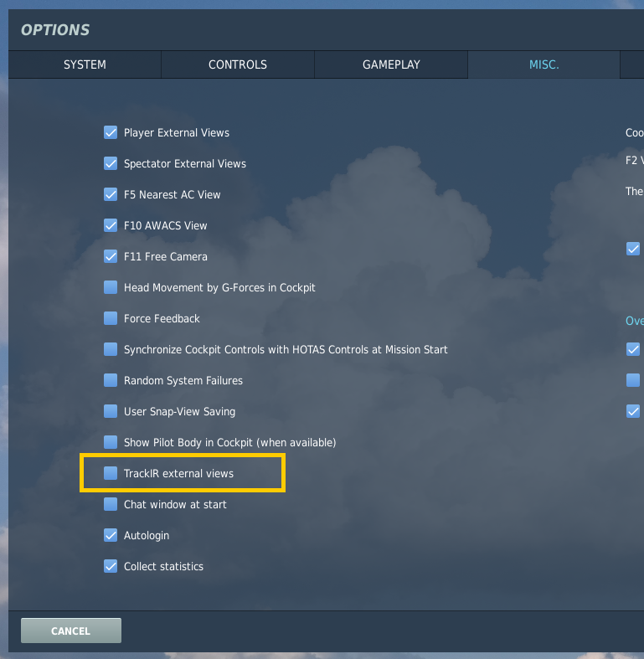Viewport: 644px width, 659px height.
Task: Switch to the SYSTEM tab
Action: tap(85, 64)
